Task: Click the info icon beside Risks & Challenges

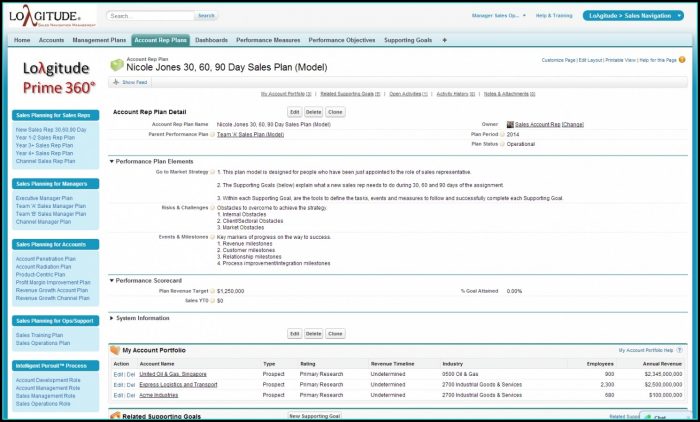Action: [212, 208]
